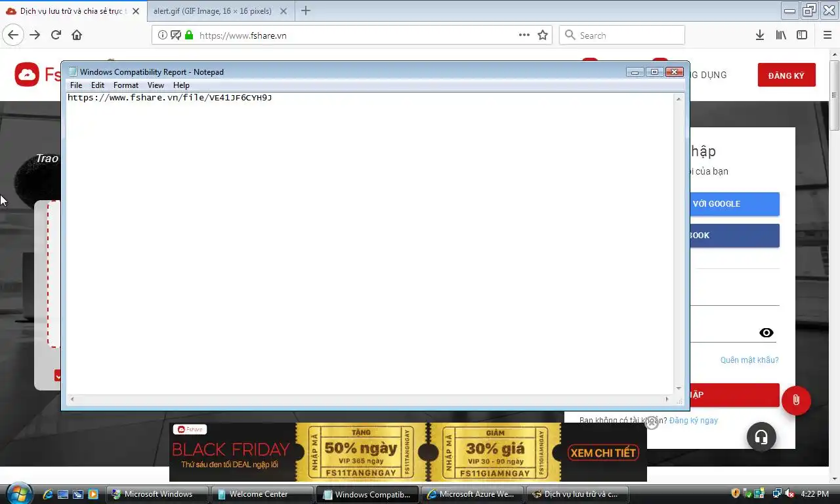840x504 pixels.
Task: Open page actions three-dot menu
Action: click(524, 35)
